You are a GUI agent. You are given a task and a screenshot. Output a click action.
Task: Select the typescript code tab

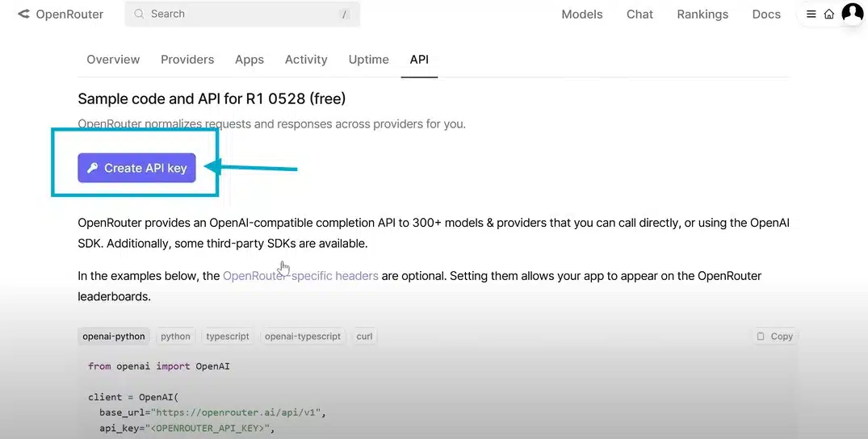point(228,336)
